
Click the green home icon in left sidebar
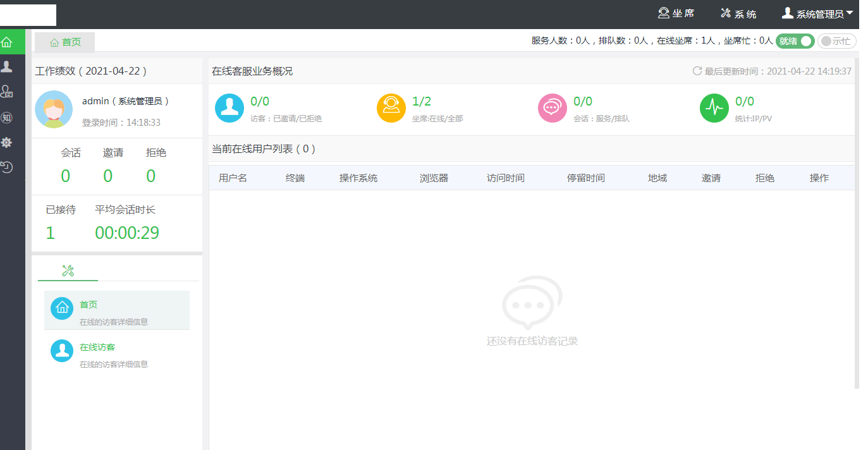[7, 42]
